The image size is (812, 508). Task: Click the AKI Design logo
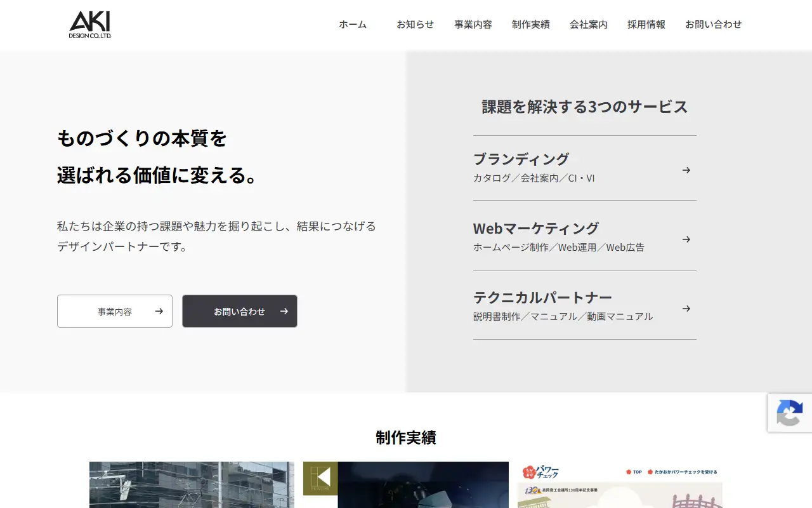tap(90, 25)
